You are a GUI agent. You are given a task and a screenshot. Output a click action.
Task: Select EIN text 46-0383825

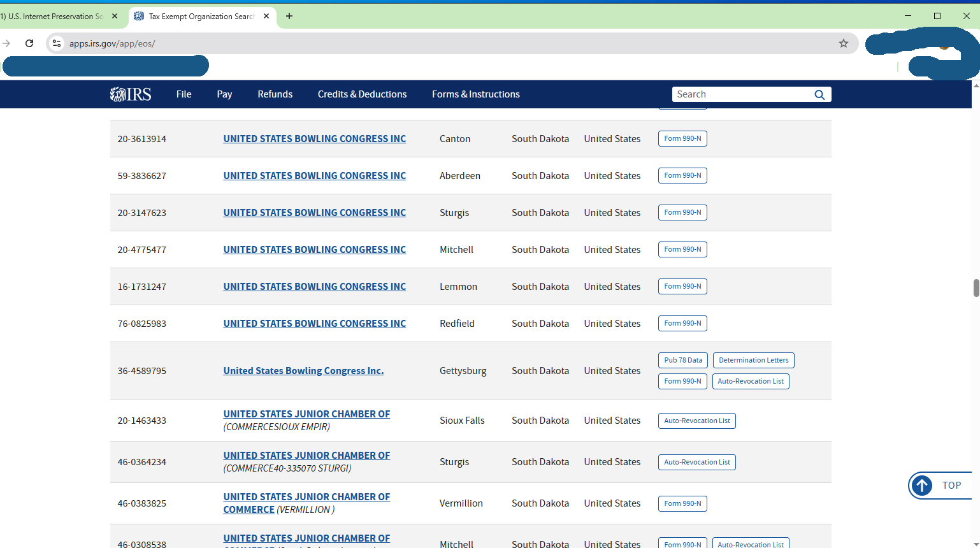(x=141, y=503)
